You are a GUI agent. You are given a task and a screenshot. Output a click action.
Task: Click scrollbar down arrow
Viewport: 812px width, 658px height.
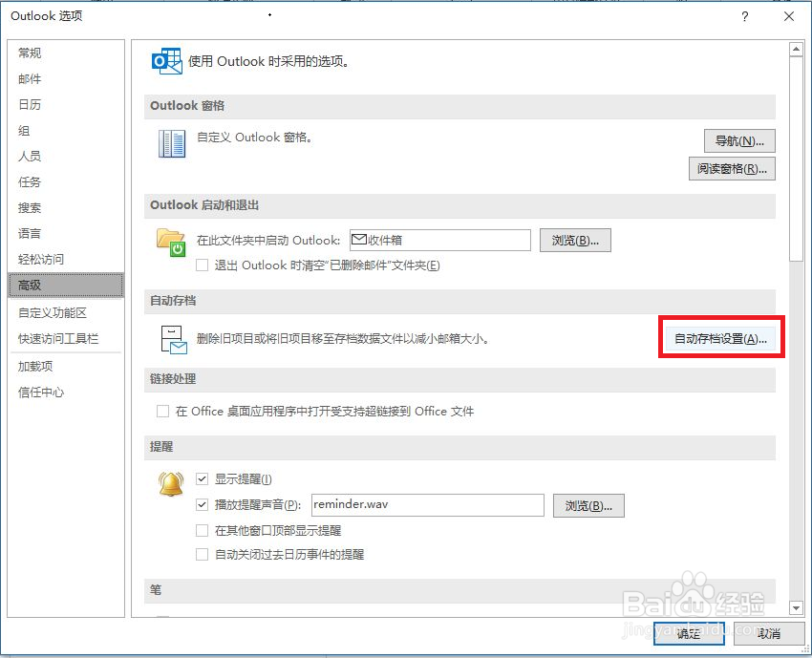tap(796, 607)
